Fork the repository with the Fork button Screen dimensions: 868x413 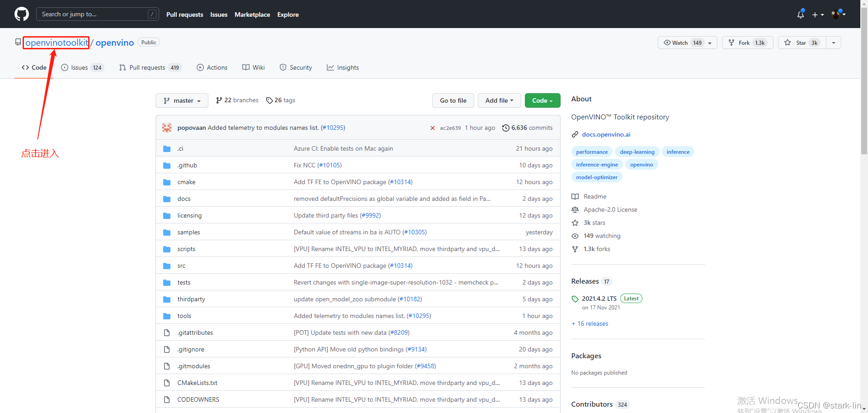pos(748,43)
